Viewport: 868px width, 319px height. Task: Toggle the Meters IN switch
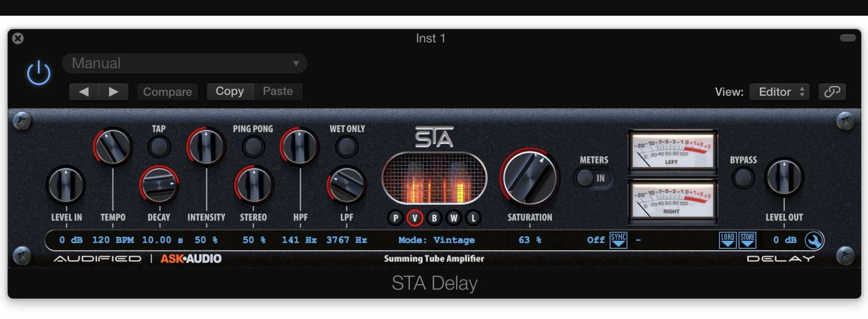point(593,178)
